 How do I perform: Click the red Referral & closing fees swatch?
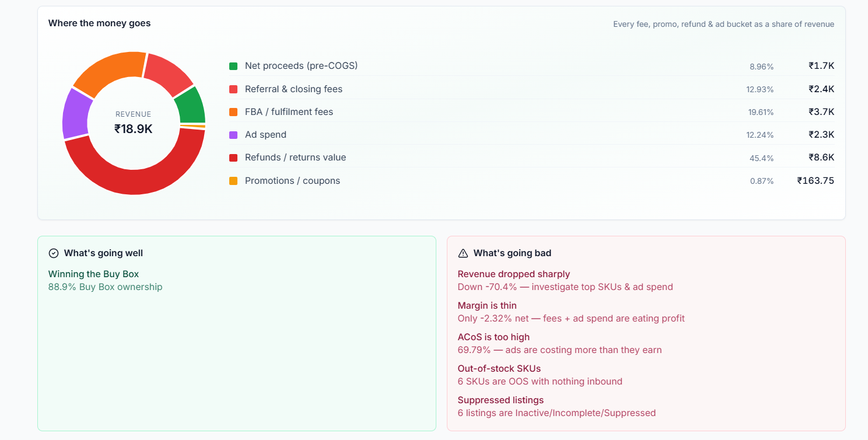[x=233, y=89]
